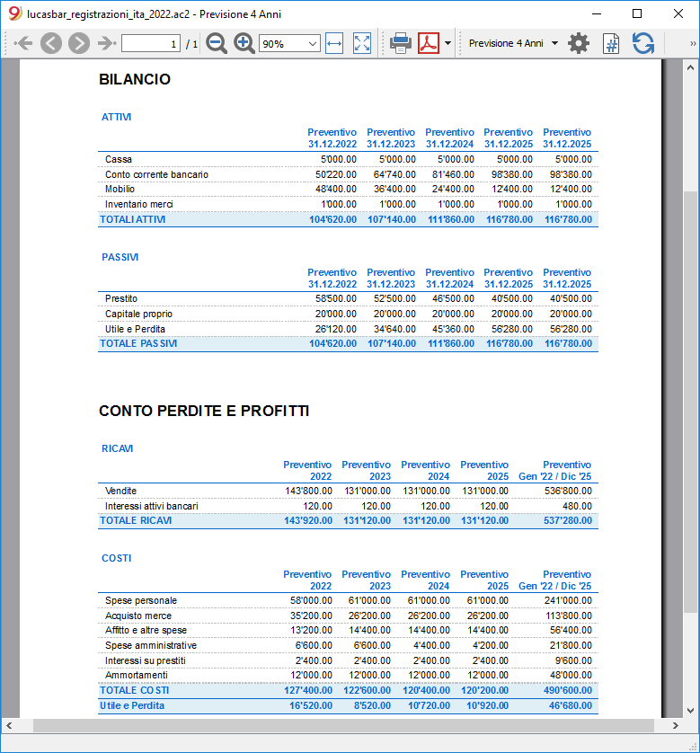
Task: Go to the first page arrow
Action: pyautogui.click(x=23, y=44)
